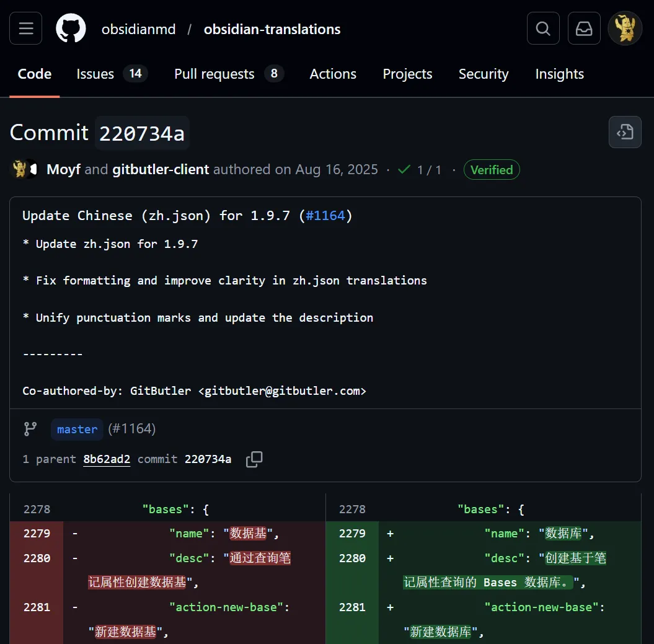
Task: Click the Moyf author avatar
Action: (20, 169)
